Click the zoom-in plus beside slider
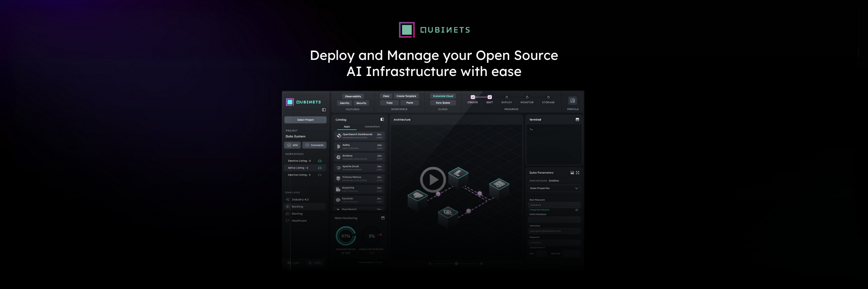Image resolution: width=868 pixels, height=289 pixels. 482,263
